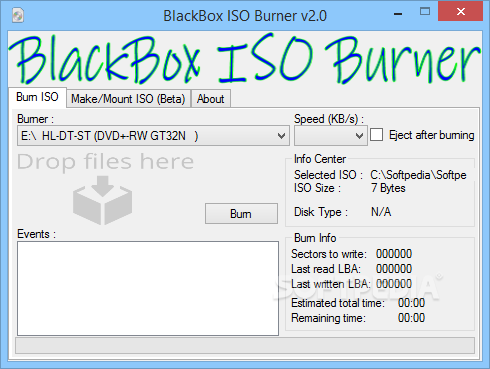Minimize the BlackBox ISO Burner window
Screen dimensions: 490x369
point(398,14)
